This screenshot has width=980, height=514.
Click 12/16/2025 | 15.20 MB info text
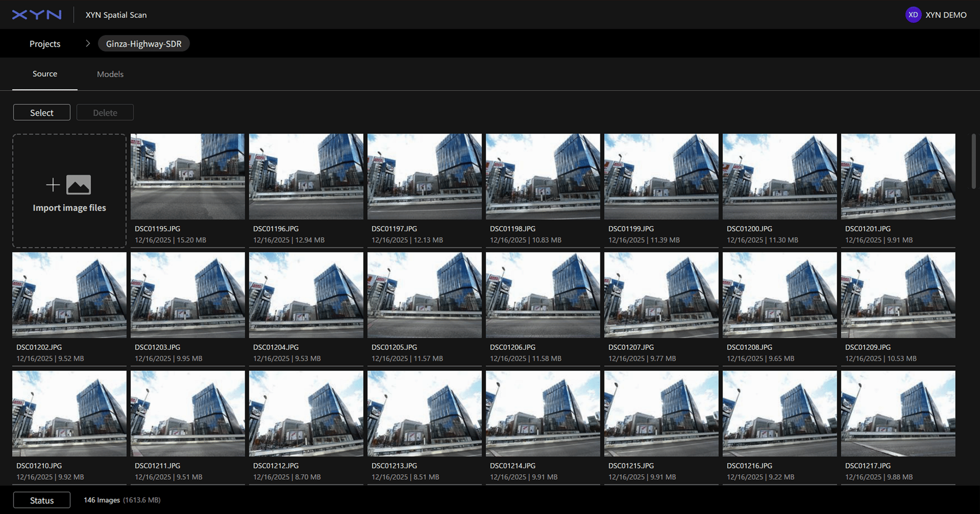[x=171, y=240]
